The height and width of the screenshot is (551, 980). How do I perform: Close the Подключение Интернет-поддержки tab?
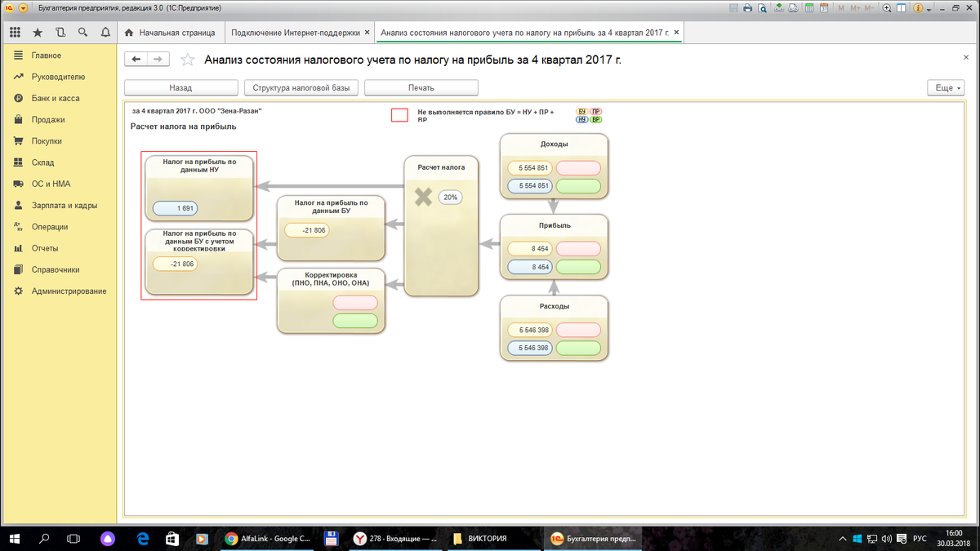tap(367, 33)
